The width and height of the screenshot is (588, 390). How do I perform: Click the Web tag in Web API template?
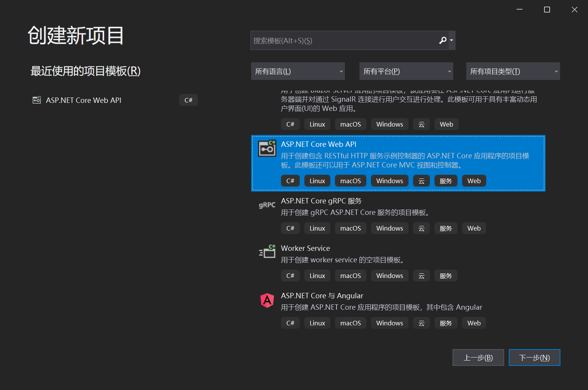[x=474, y=181]
